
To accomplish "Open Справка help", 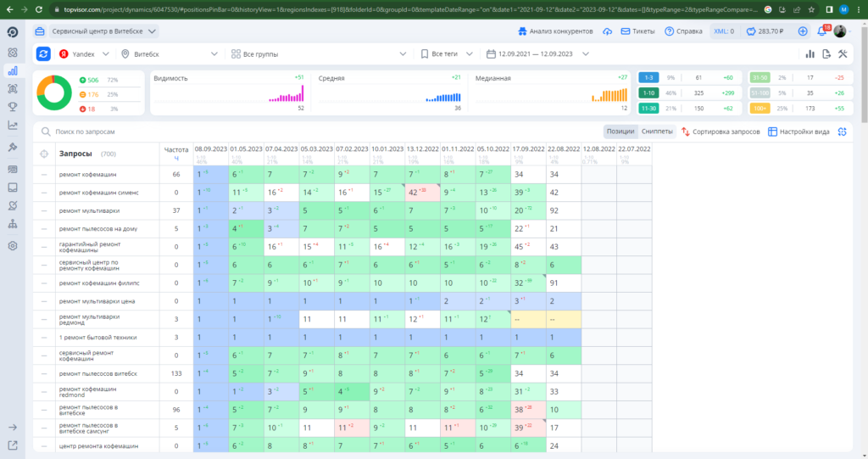I will point(684,31).
